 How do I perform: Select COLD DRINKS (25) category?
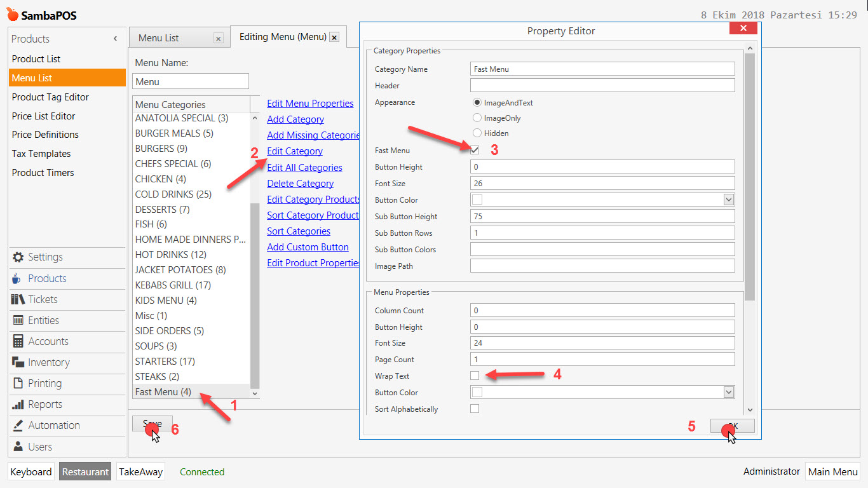[x=192, y=194]
